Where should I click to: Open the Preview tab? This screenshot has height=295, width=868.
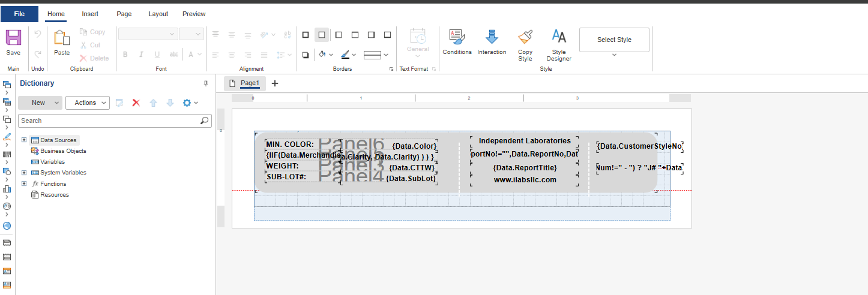[194, 14]
